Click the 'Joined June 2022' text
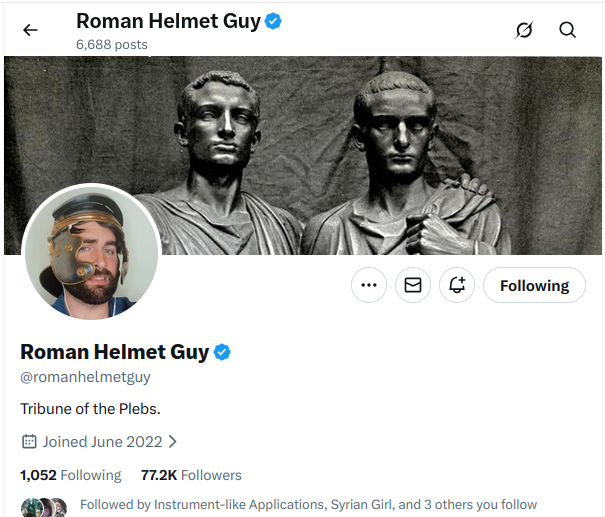 [x=102, y=441]
